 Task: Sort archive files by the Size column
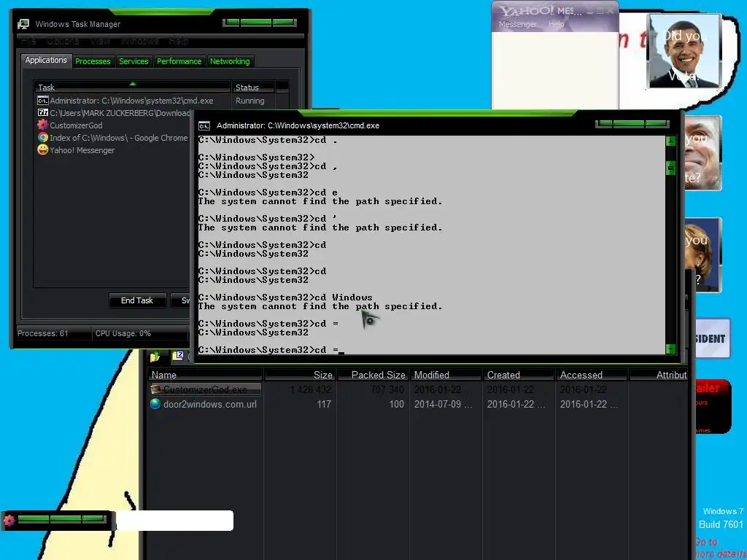[301, 375]
